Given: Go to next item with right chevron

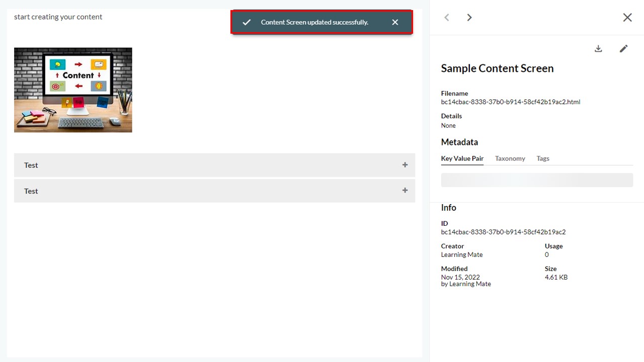Looking at the screenshot, I should pos(469,18).
